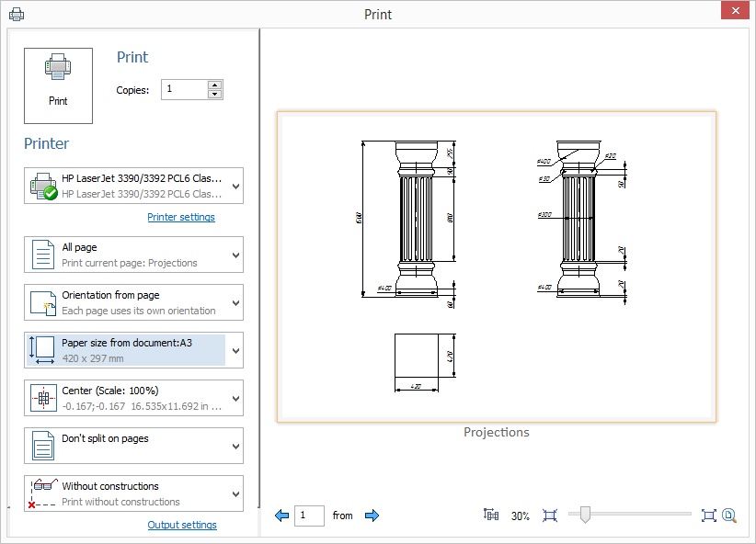Image resolution: width=756 pixels, height=544 pixels.
Task: Click the Projections page preview thumbnail
Action: coord(497,266)
